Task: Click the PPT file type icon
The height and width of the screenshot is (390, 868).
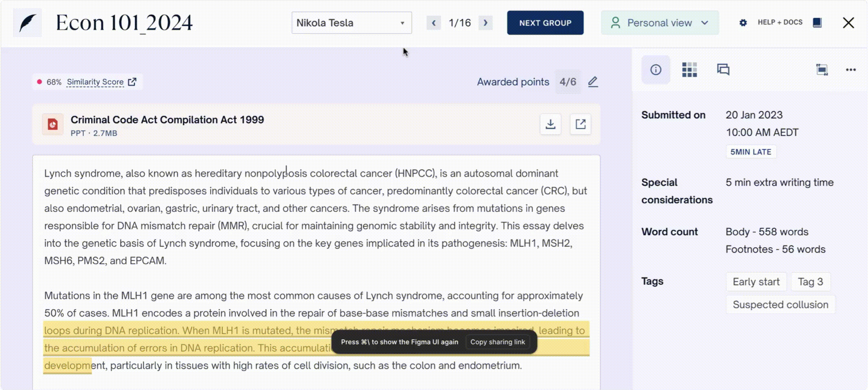Action: [53, 124]
